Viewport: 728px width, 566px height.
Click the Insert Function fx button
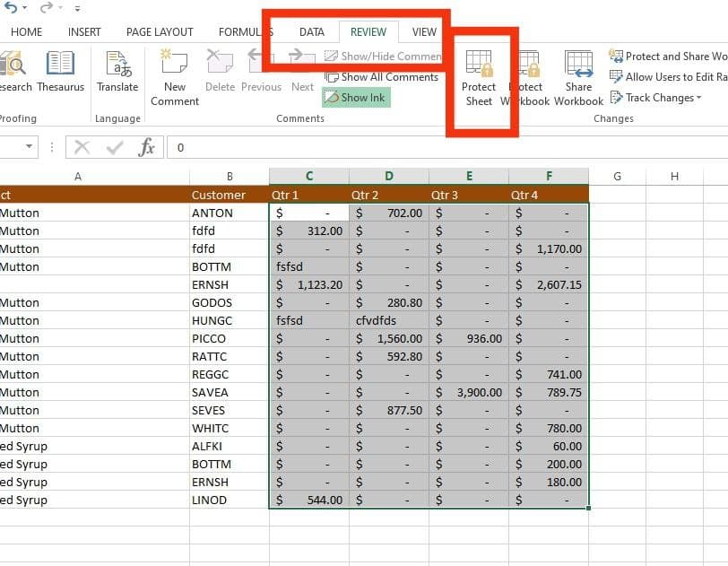click(149, 147)
